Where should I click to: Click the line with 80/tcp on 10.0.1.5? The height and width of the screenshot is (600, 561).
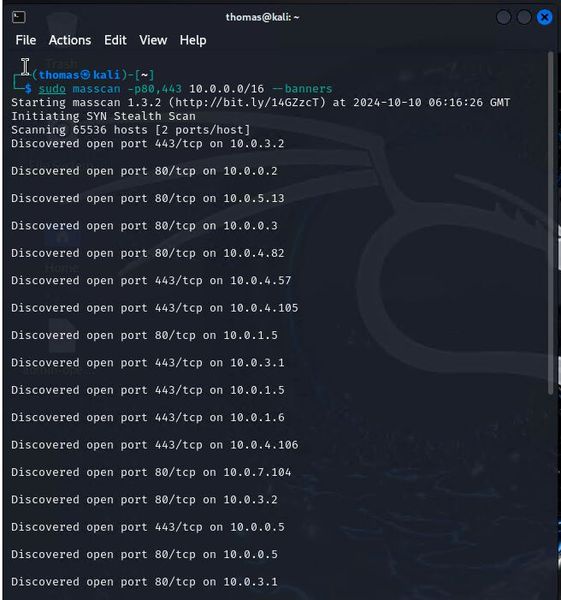144,335
